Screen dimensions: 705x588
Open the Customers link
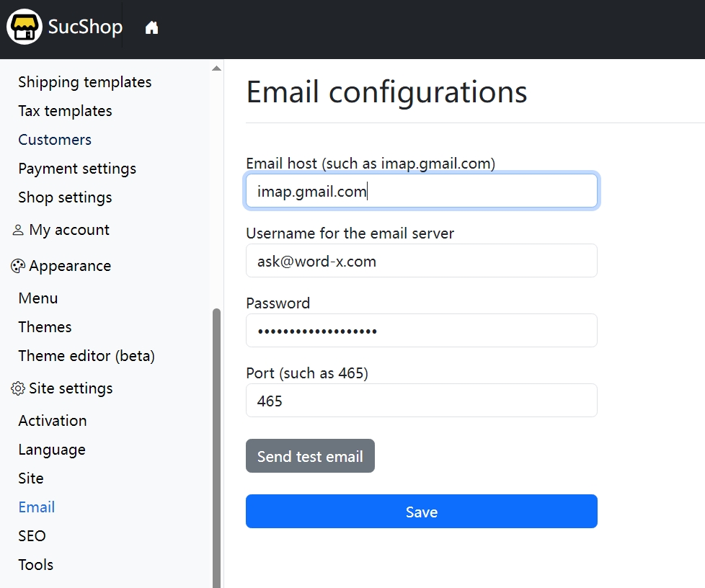(55, 140)
